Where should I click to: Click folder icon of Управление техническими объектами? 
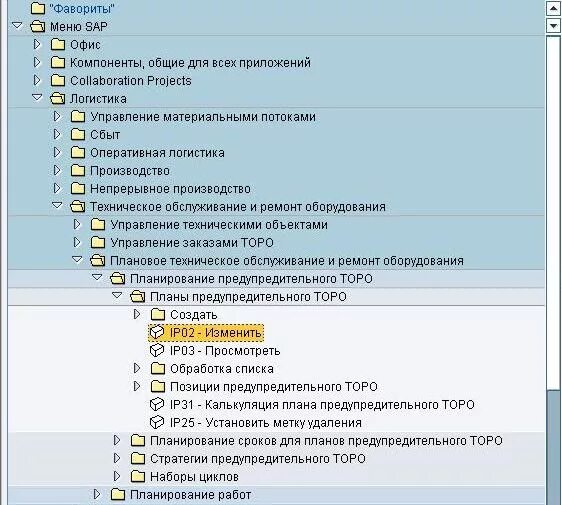98,224
